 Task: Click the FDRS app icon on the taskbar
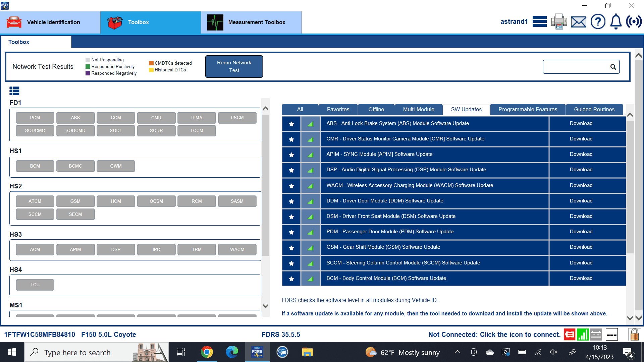pyautogui.click(x=257, y=352)
